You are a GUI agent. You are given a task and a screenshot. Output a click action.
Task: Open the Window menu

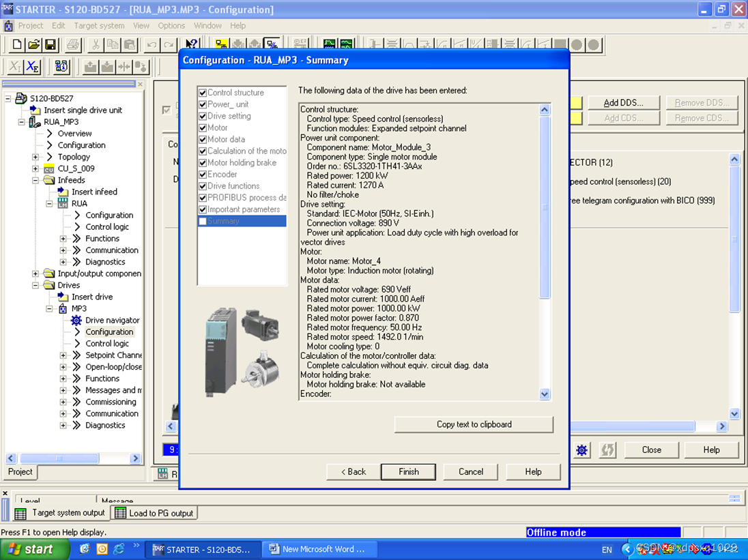coord(207,26)
